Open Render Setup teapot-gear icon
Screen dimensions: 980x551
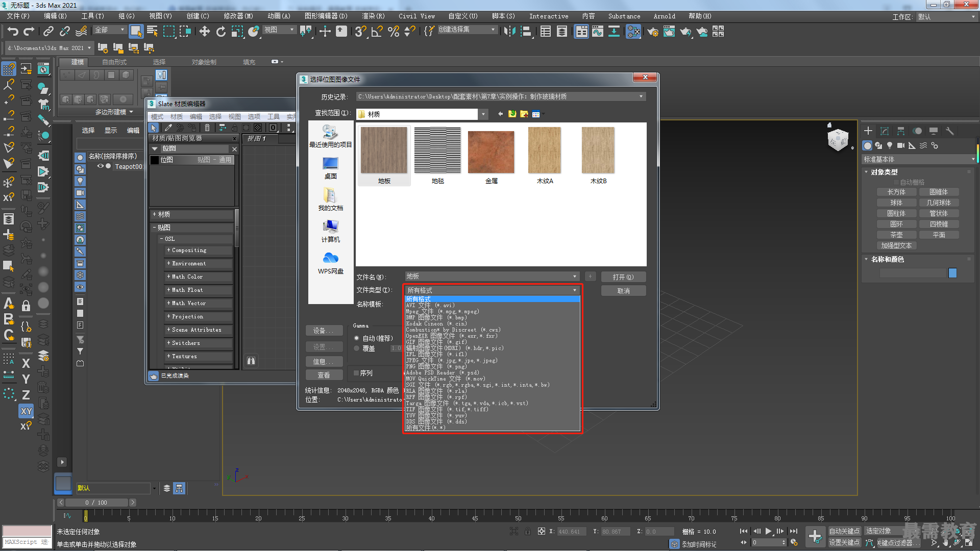[x=653, y=32]
